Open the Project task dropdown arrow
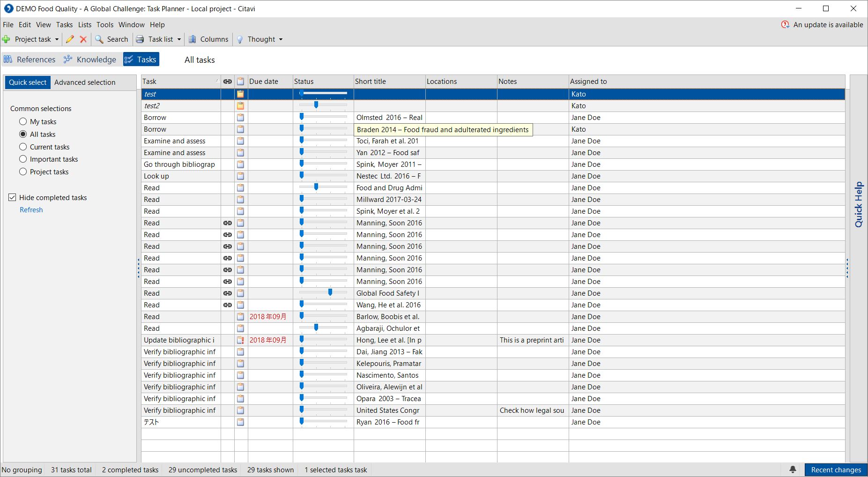Screen dimensions: 868x477 pyautogui.click(x=57, y=39)
